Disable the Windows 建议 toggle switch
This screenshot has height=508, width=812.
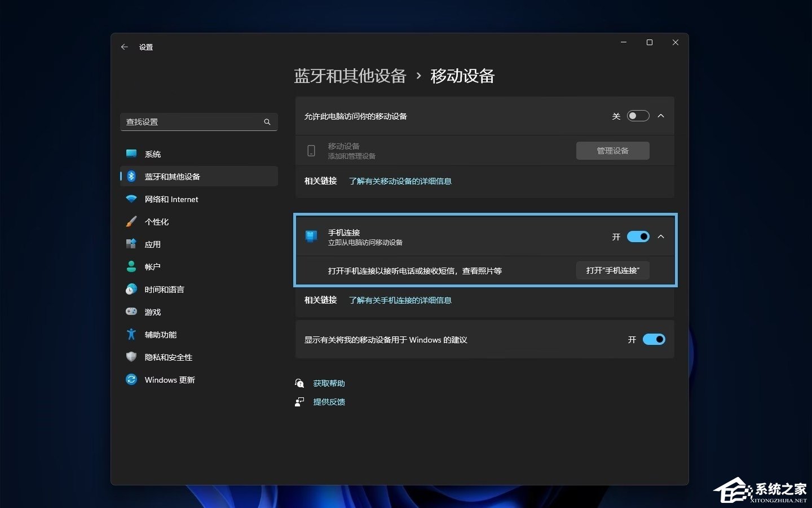click(x=654, y=339)
